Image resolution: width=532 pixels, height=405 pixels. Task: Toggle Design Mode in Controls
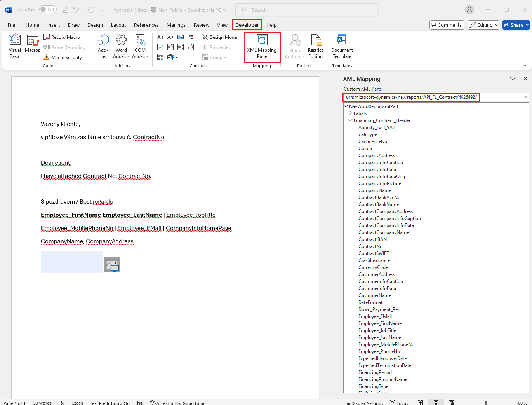pyautogui.click(x=219, y=37)
